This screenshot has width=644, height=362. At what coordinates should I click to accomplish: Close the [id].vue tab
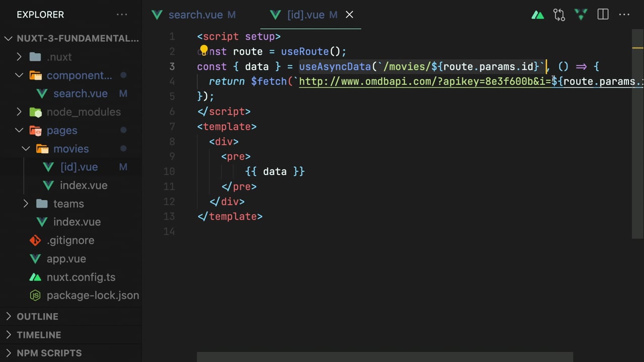pos(349,15)
